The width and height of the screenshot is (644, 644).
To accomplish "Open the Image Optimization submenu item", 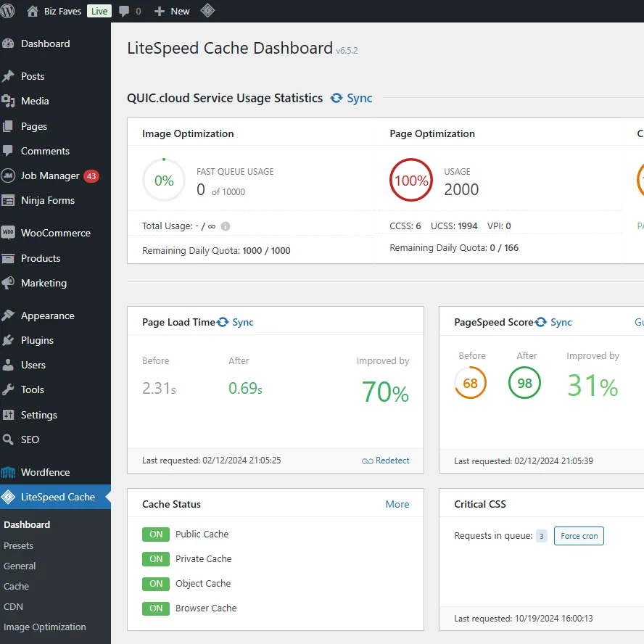I will 45,627.
